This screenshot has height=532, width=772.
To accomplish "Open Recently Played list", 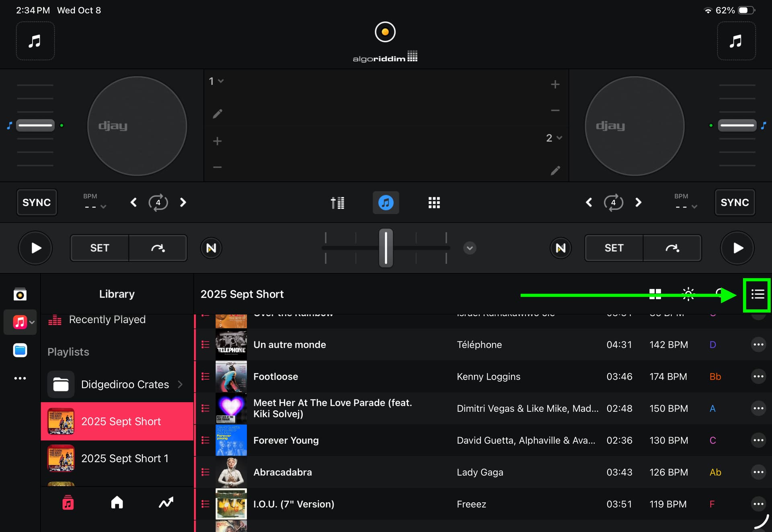I will 107,320.
